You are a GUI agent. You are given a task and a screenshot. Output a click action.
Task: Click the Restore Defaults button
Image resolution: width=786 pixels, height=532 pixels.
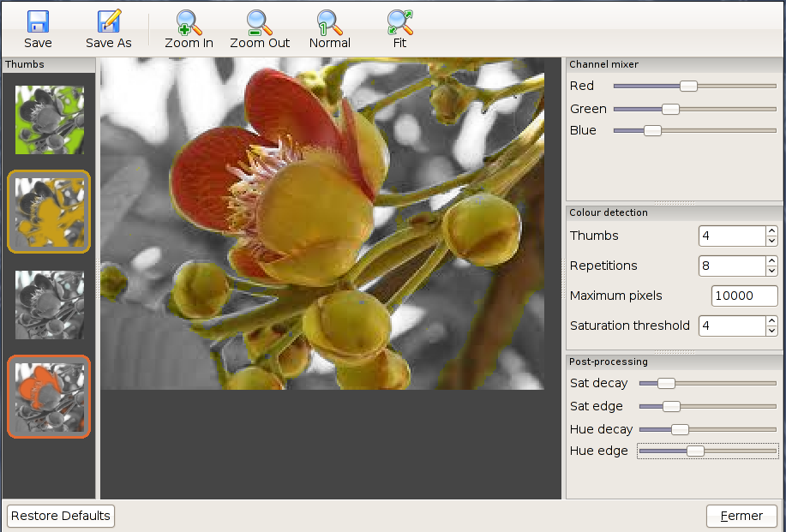[x=61, y=516]
